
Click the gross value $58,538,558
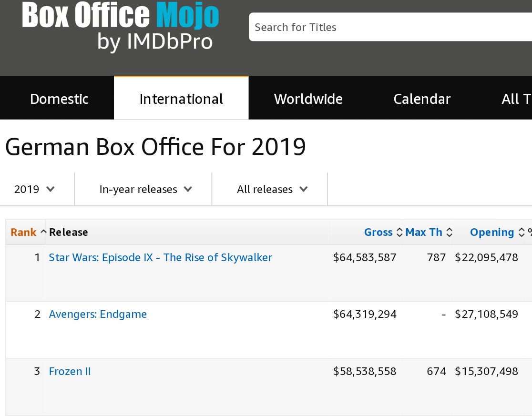pyautogui.click(x=364, y=371)
